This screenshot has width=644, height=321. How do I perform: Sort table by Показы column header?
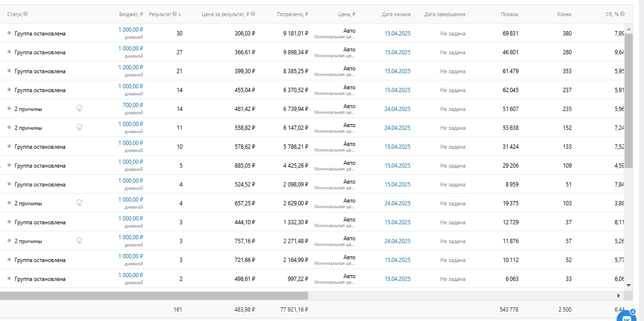click(x=509, y=14)
